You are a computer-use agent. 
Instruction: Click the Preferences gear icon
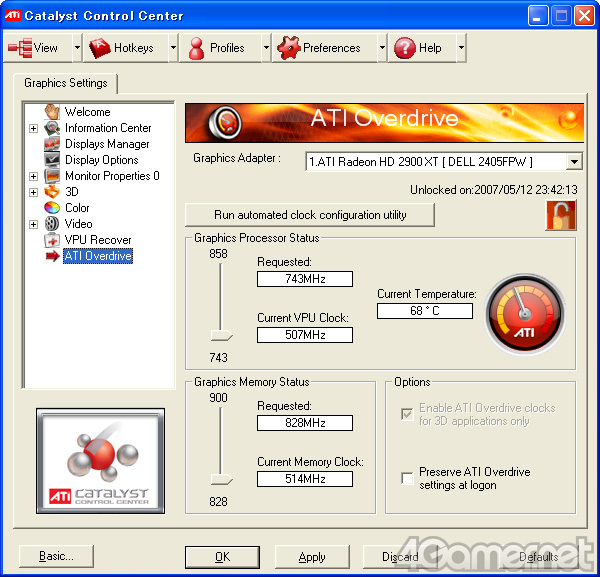(x=289, y=47)
